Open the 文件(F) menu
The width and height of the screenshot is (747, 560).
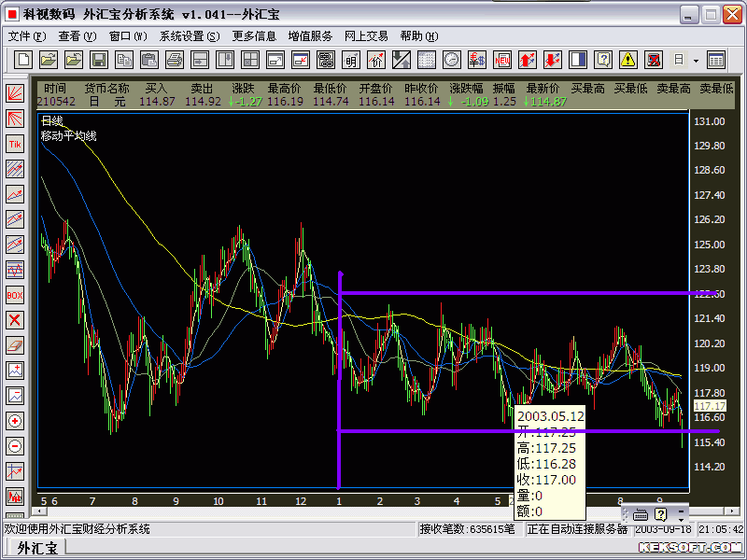tap(28, 36)
